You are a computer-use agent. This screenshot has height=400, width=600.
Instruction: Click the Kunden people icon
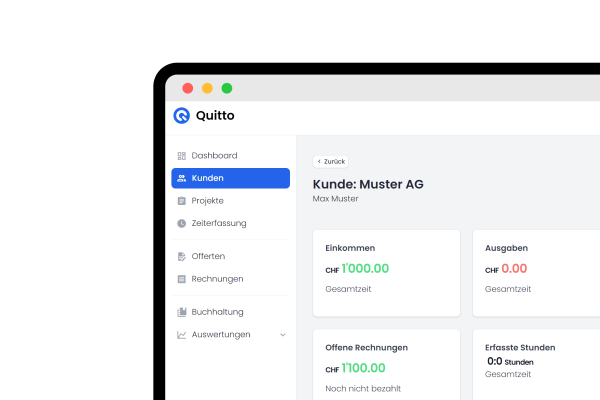(x=181, y=178)
